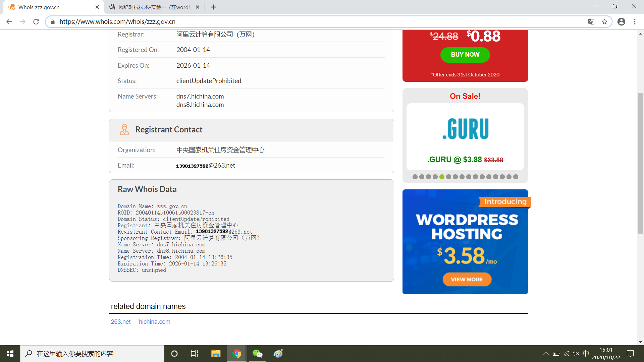The image size is (644, 362).
Task: Click the VIEW MORE WordPress hosting button
Action: 467,280
